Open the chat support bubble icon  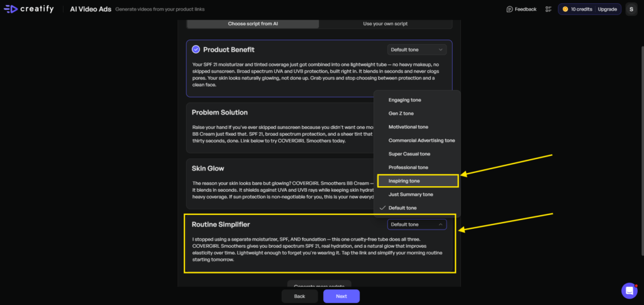tap(629, 291)
